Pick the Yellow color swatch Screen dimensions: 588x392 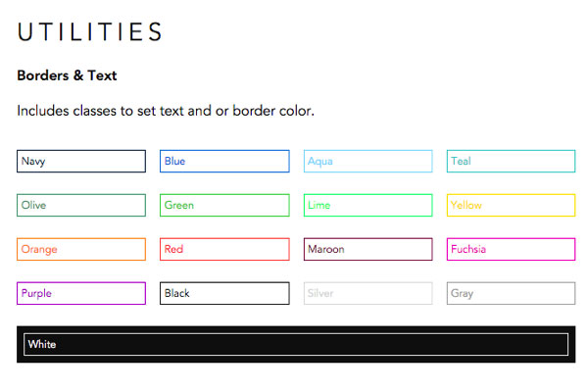tap(511, 206)
